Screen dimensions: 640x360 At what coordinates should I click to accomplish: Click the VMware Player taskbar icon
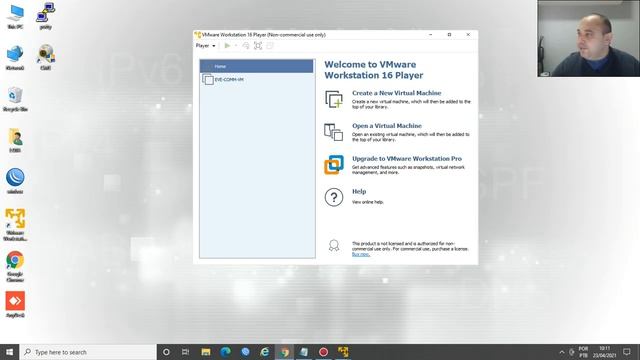pyautogui.click(x=343, y=352)
